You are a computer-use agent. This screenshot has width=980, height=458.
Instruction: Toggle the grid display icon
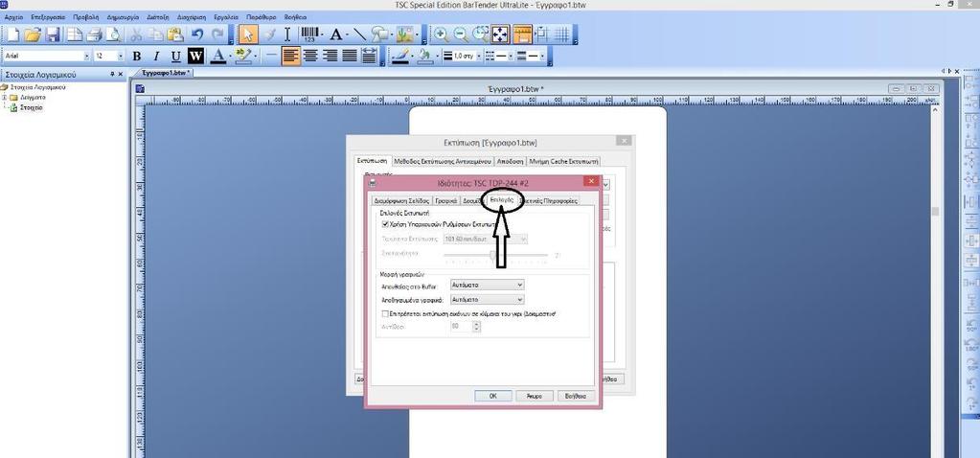click(562, 35)
